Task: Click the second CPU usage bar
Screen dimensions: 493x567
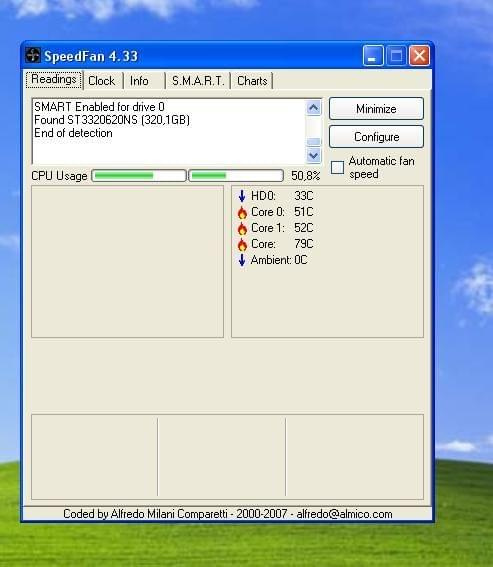Action: (236, 176)
